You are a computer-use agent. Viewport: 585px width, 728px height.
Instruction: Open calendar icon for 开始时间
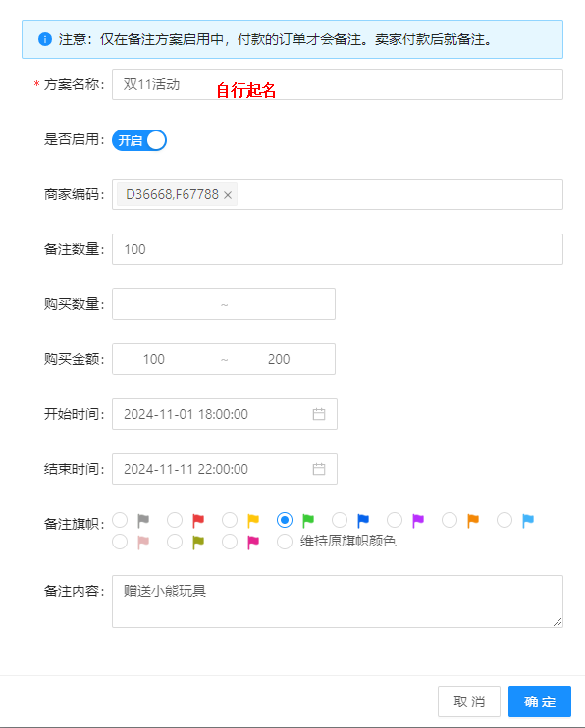pos(319,414)
